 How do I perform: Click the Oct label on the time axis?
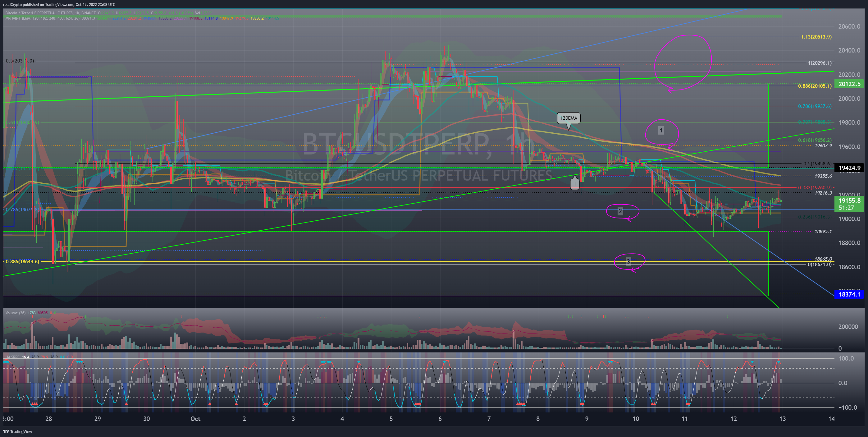[x=195, y=418]
